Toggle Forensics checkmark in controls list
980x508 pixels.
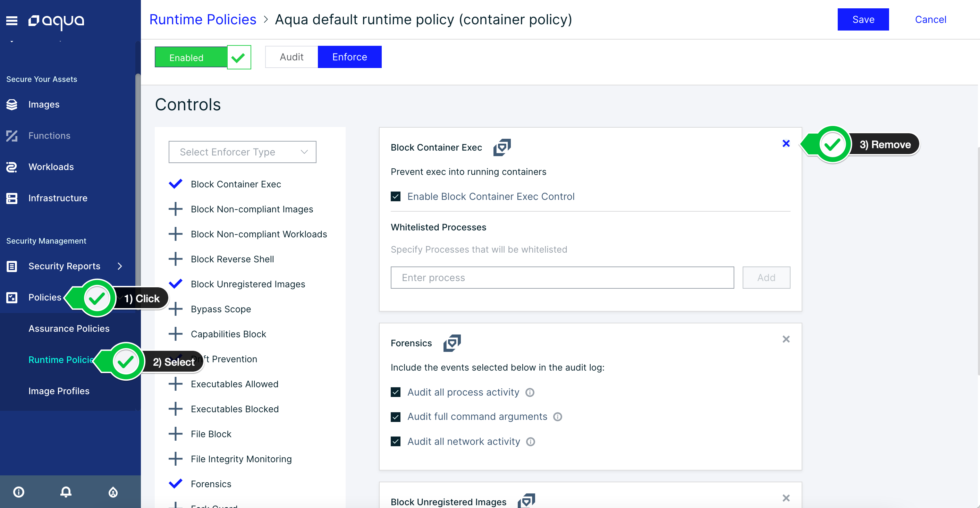coord(175,484)
